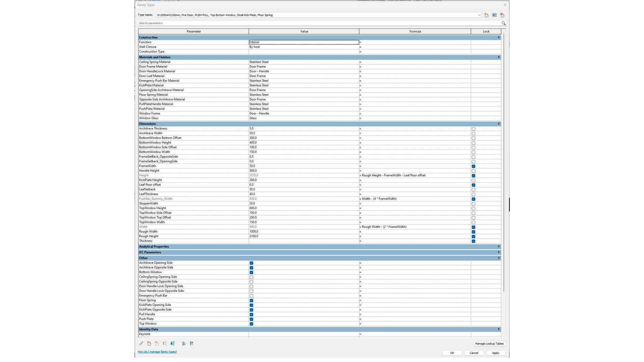Expand the IFC Parameters section
This screenshot has width=644, height=362.
pyautogui.click(x=498, y=252)
